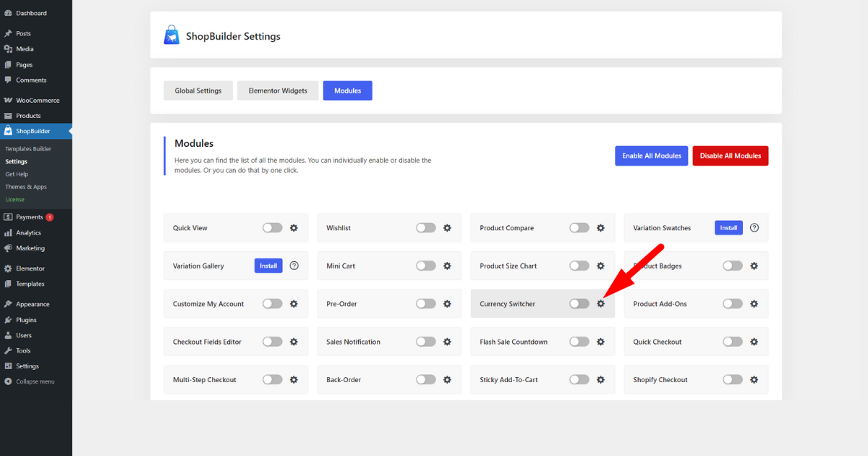Viewport: 868px width, 456px height.
Task: Open Themes & Apps submenu link
Action: 26,187
